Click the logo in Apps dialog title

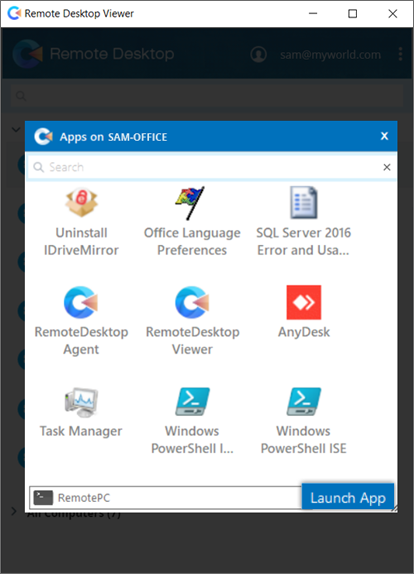[x=44, y=137]
